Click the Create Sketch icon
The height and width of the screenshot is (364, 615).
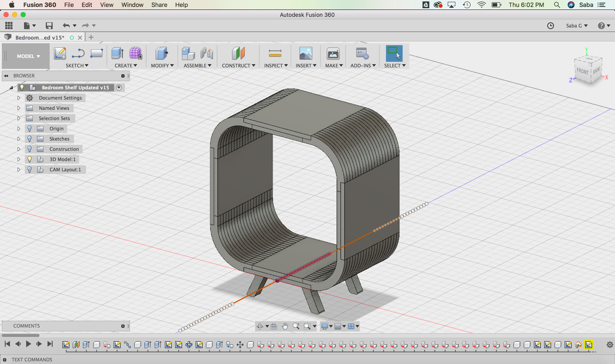[60, 53]
